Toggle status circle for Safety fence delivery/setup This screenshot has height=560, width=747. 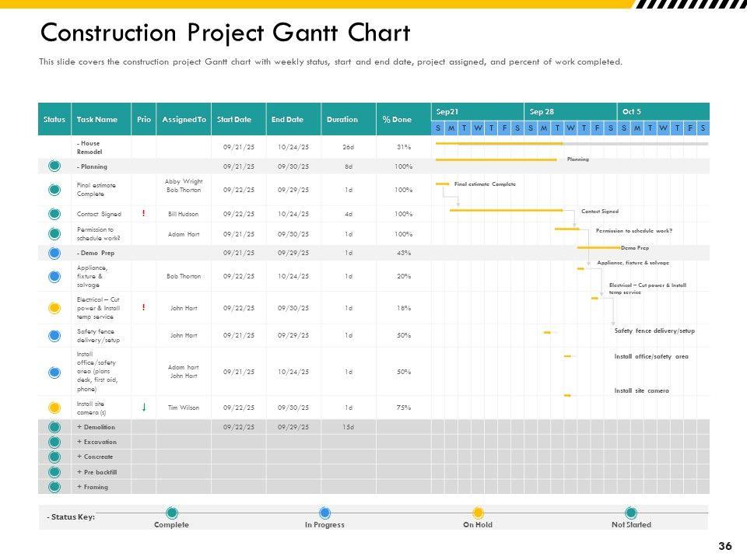pyautogui.click(x=54, y=335)
